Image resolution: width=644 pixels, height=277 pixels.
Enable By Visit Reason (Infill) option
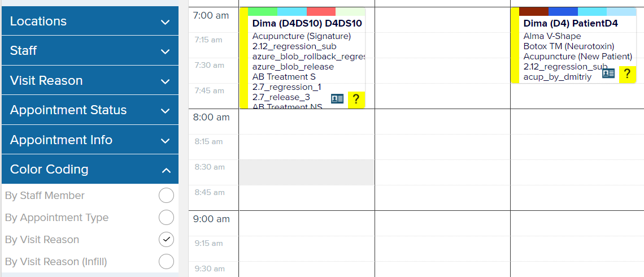click(x=166, y=261)
